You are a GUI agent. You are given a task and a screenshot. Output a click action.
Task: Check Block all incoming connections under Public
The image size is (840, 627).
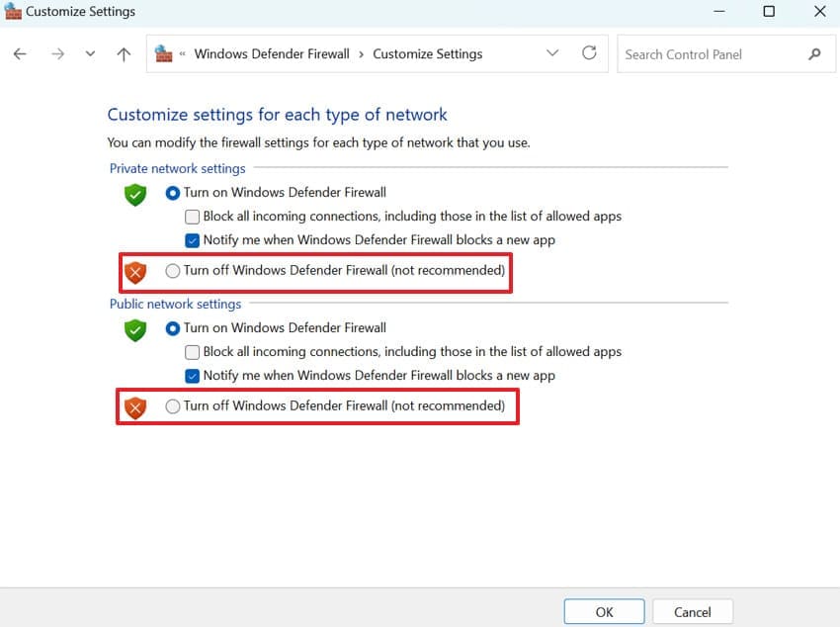[x=193, y=352]
